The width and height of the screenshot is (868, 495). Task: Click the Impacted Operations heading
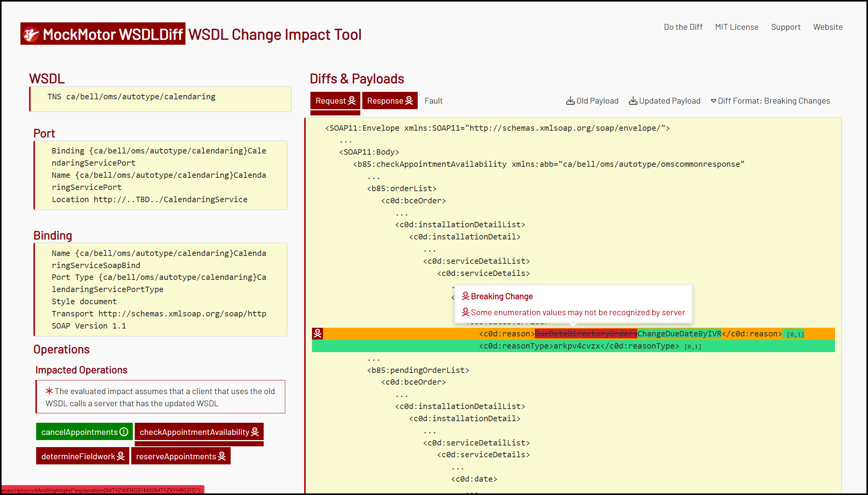(81, 370)
